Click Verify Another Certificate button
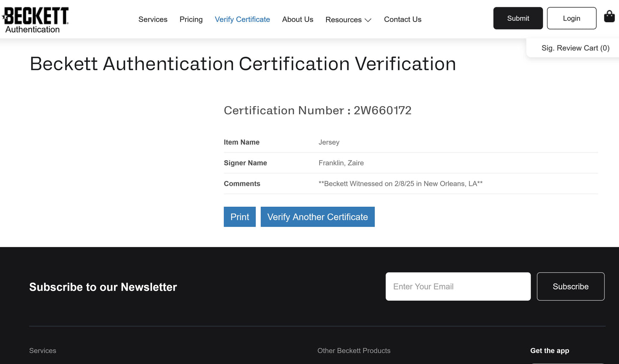Screen dimensions: 619x364 tap(317, 217)
